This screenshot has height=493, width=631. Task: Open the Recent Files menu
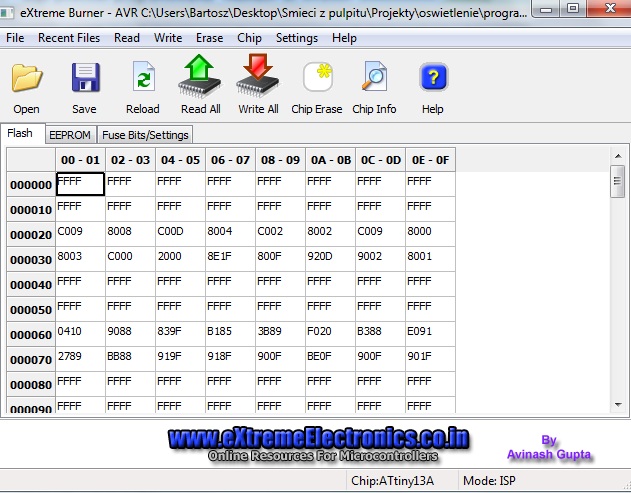click(x=69, y=38)
